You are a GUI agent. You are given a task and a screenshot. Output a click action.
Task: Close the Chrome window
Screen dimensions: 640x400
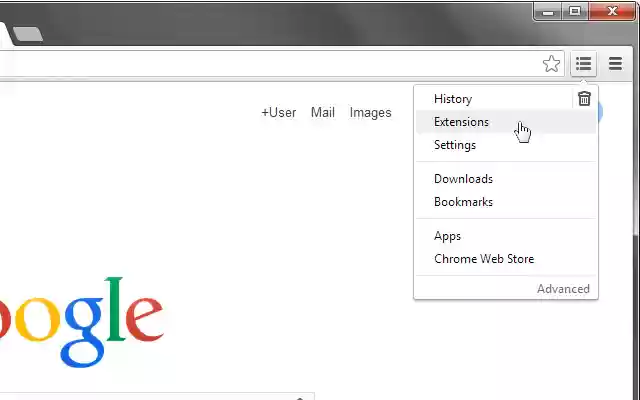[611, 11]
